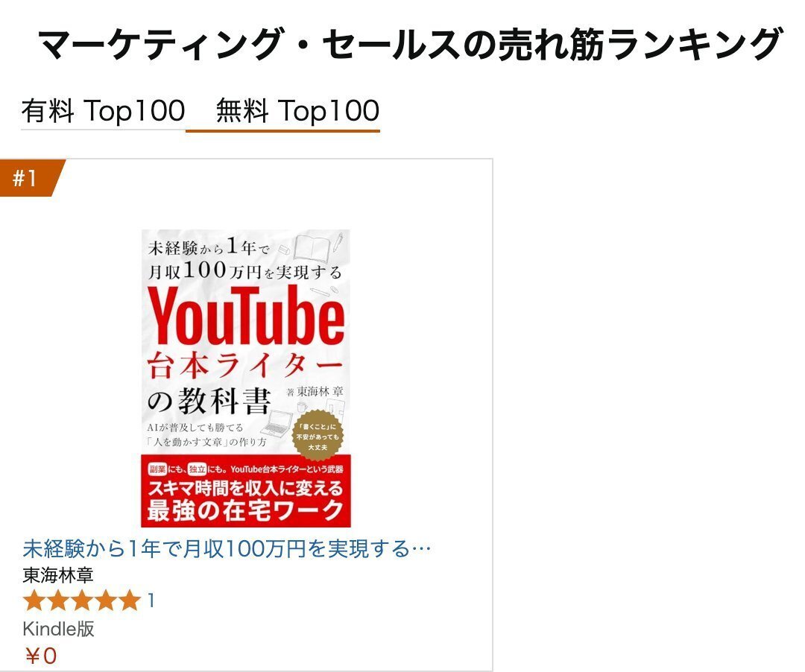
Task: Click the ellipsis ending the title link
Action: (x=421, y=549)
